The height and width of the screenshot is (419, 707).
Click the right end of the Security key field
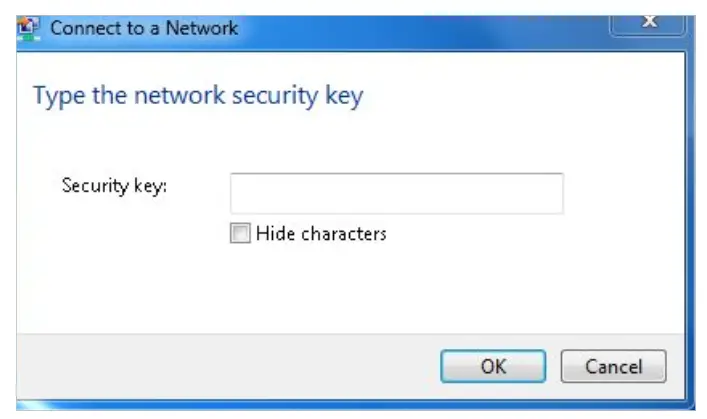[556, 193]
